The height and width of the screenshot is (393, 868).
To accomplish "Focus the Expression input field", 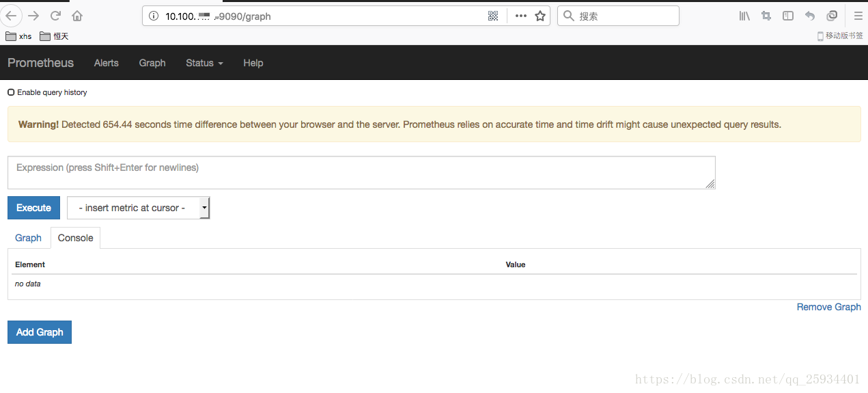I will pyautogui.click(x=361, y=172).
